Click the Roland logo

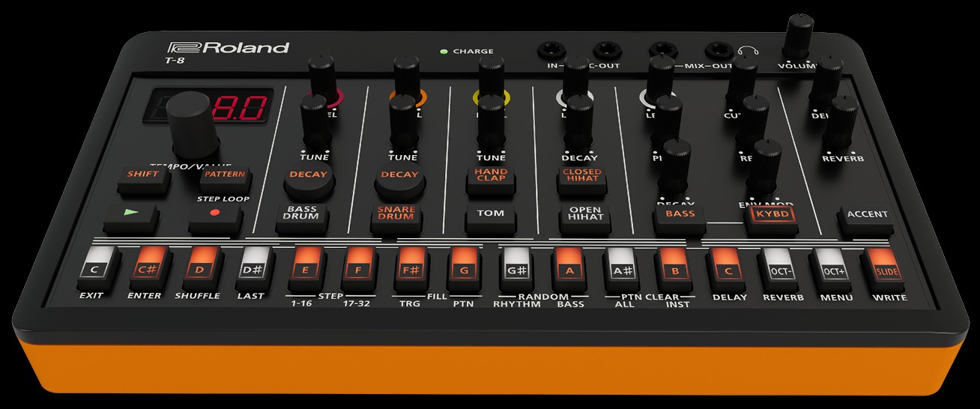pyautogui.click(x=229, y=47)
